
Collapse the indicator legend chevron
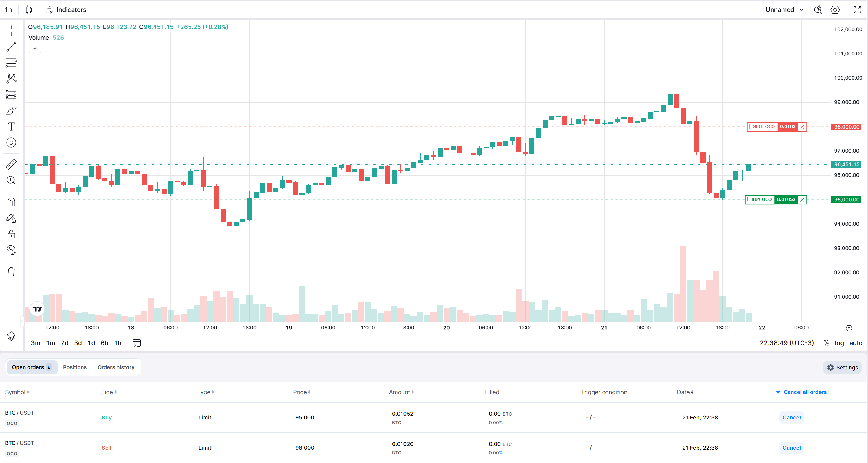pos(35,49)
